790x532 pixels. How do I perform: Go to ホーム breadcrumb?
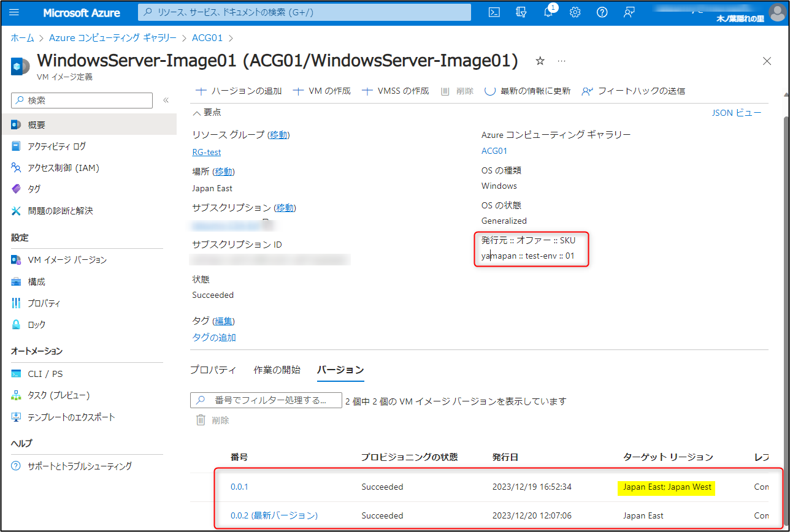tap(23, 38)
